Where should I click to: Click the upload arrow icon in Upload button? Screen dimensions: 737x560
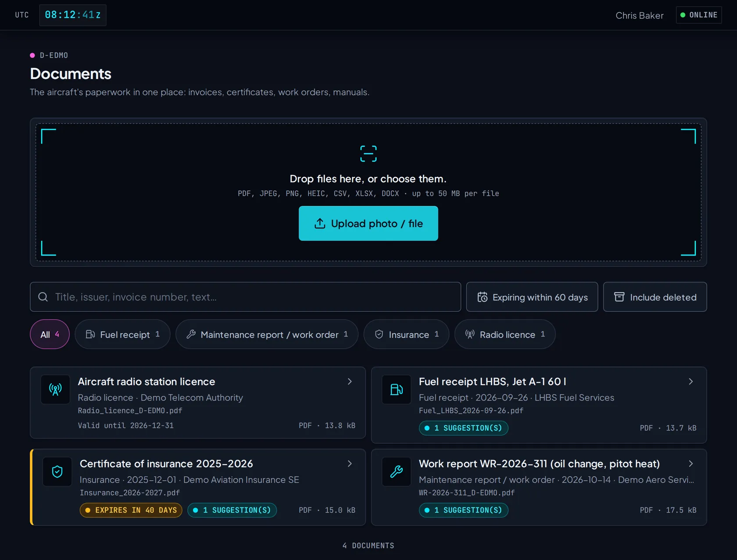pyautogui.click(x=320, y=224)
